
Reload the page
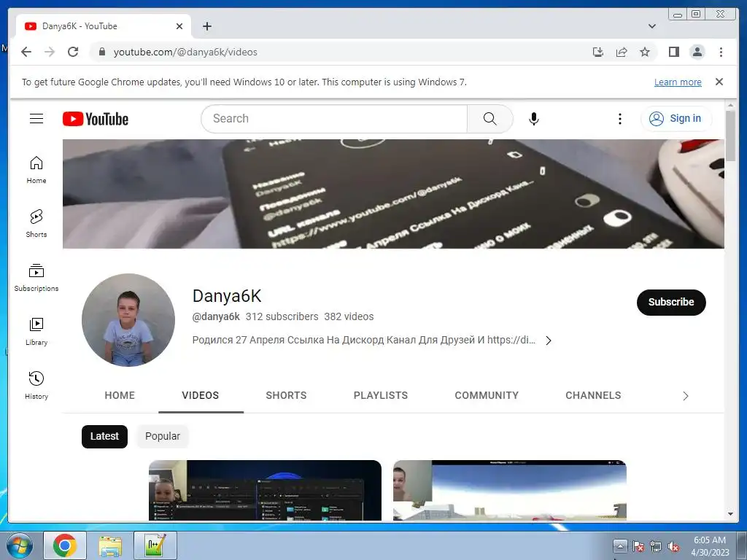pyautogui.click(x=73, y=52)
